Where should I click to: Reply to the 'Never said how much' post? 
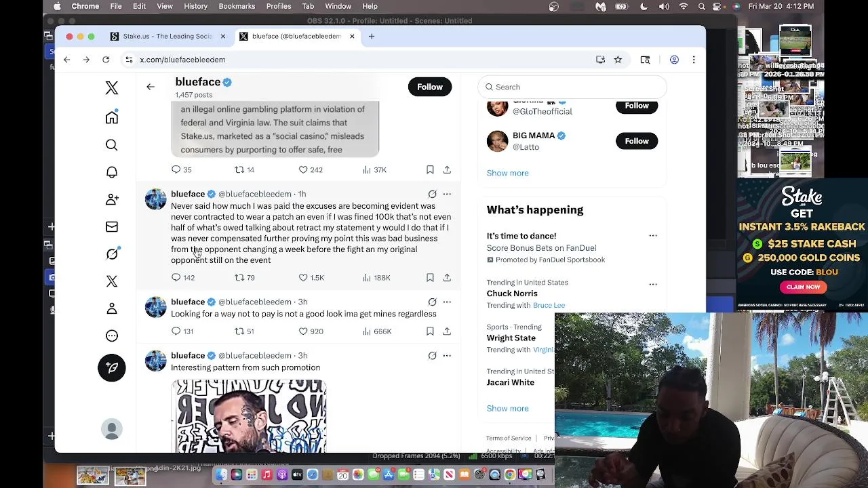[176, 277]
